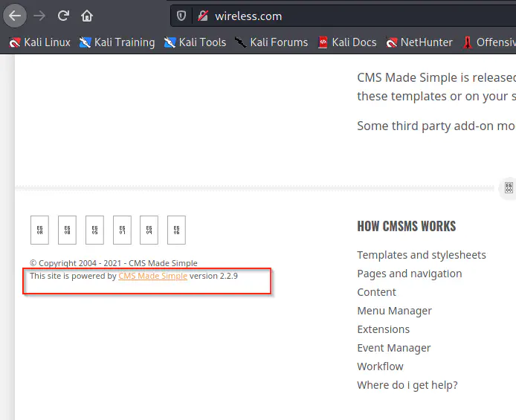The height and width of the screenshot is (420, 516).
Task: Click the first footer social icon
Action: pos(39,230)
